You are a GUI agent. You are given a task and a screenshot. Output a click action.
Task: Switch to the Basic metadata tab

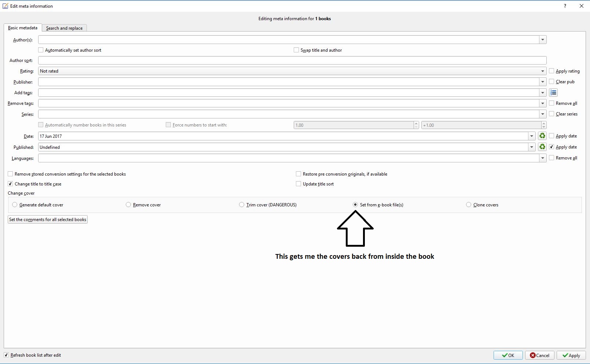click(x=23, y=28)
